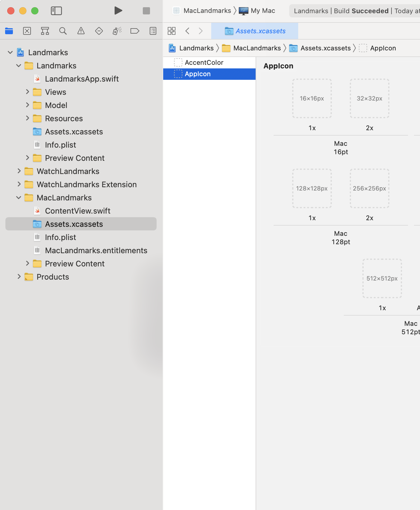420x510 pixels.
Task: Expand the Views folder
Action: (x=28, y=92)
